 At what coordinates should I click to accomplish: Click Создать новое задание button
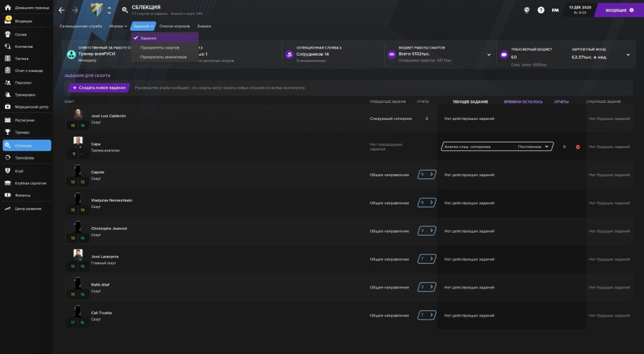[x=99, y=87]
